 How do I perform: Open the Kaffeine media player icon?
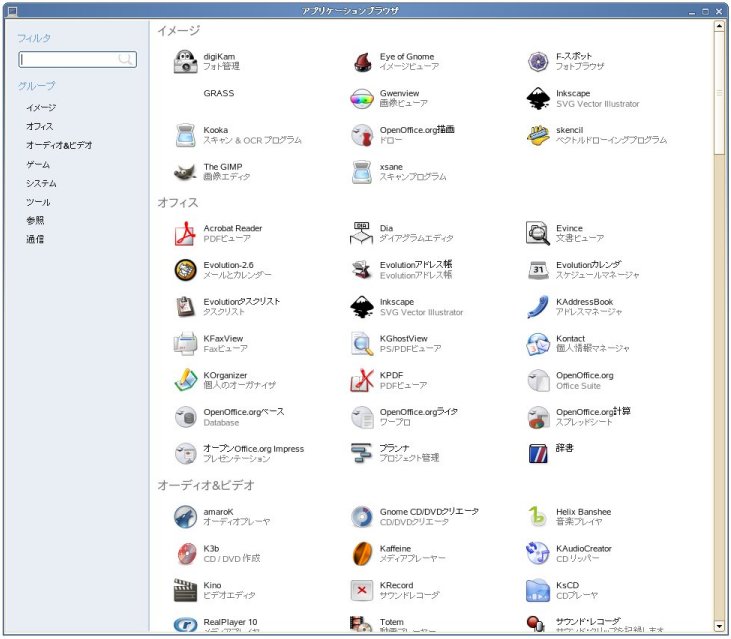coord(362,554)
